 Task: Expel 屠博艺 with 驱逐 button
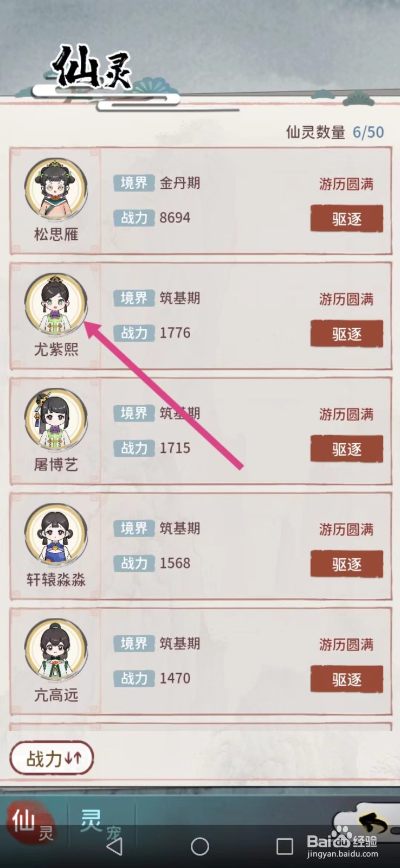(x=347, y=449)
